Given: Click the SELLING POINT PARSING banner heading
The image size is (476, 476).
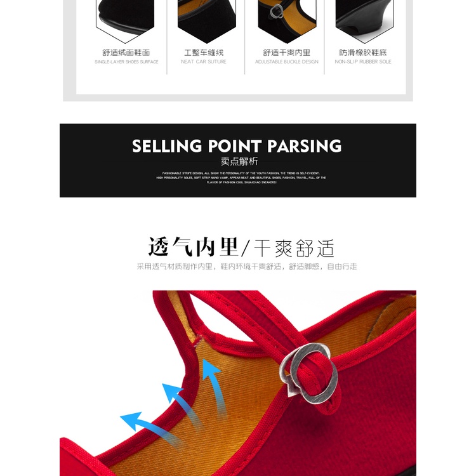Looking at the screenshot, I should (x=237, y=146).
